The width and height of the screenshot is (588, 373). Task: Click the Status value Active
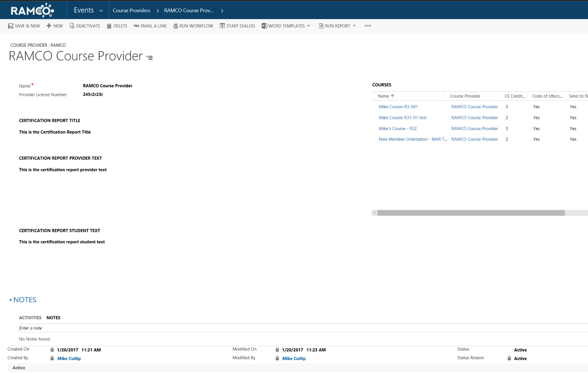(x=520, y=350)
